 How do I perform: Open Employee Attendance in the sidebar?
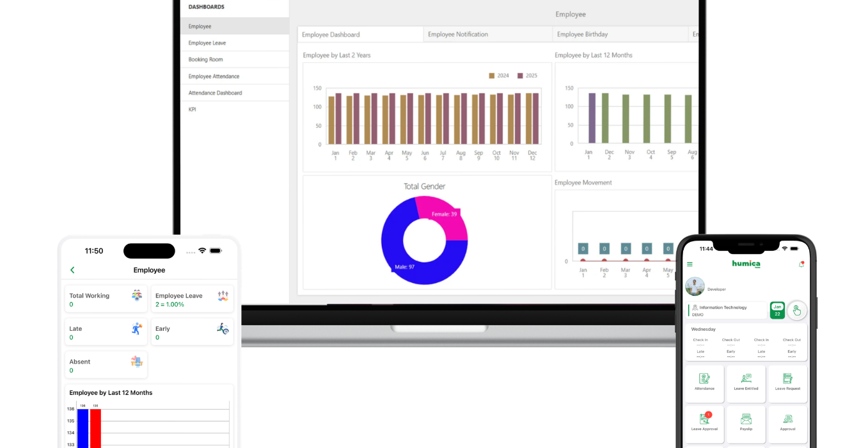(235, 76)
